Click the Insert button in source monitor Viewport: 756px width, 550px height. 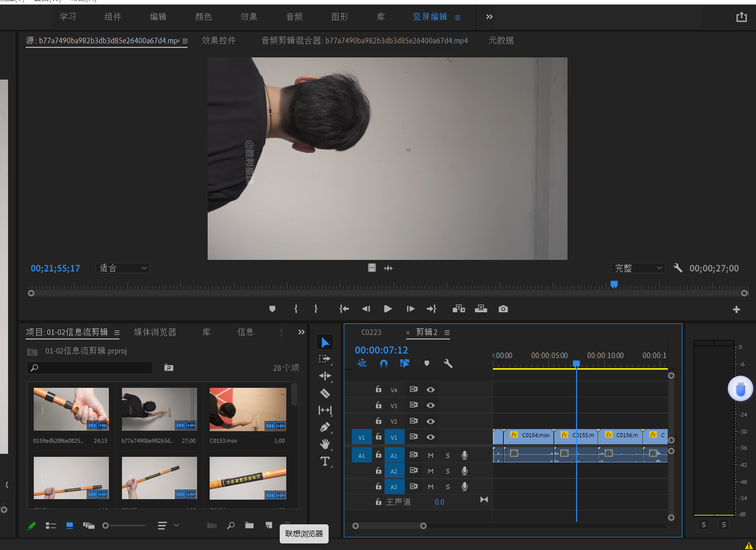click(x=459, y=309)
